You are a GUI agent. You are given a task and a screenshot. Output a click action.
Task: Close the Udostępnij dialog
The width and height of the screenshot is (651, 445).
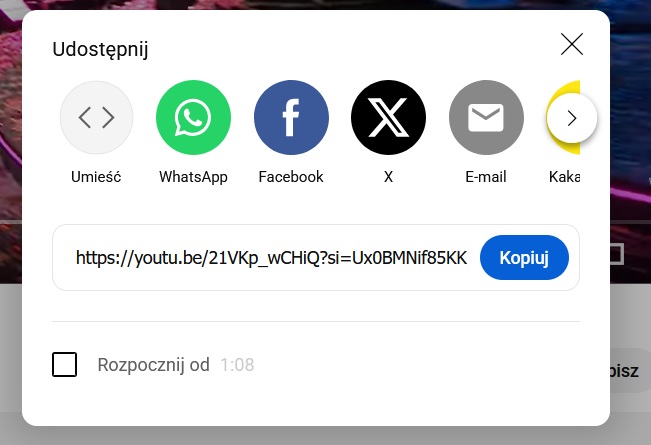coord(572,44)
